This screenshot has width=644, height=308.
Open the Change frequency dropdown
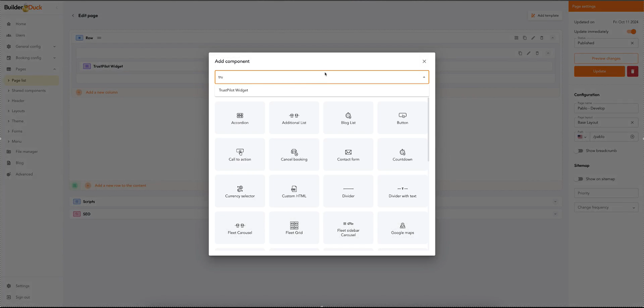[x=606, y=207]
